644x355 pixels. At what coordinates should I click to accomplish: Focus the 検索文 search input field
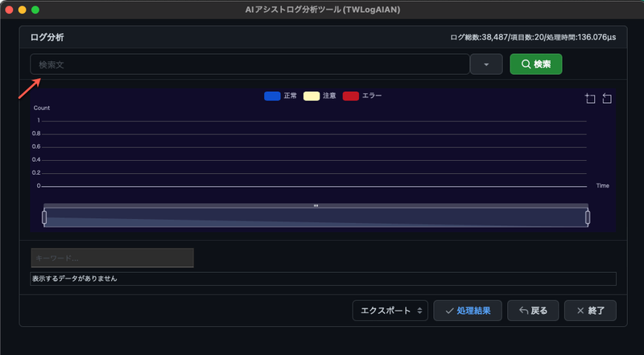tap(250, 64)
